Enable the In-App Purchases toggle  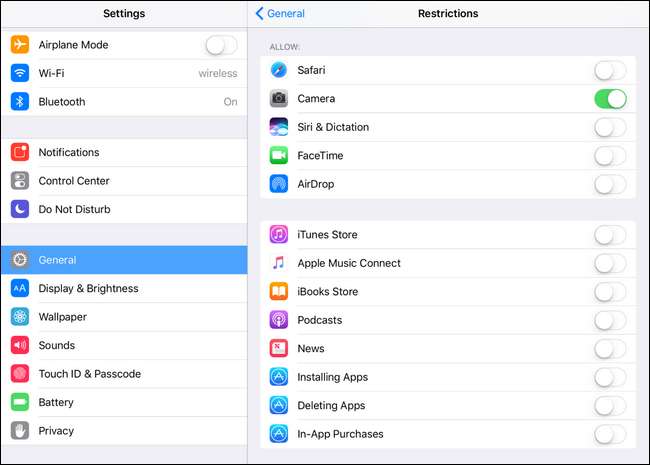[609, 434]
